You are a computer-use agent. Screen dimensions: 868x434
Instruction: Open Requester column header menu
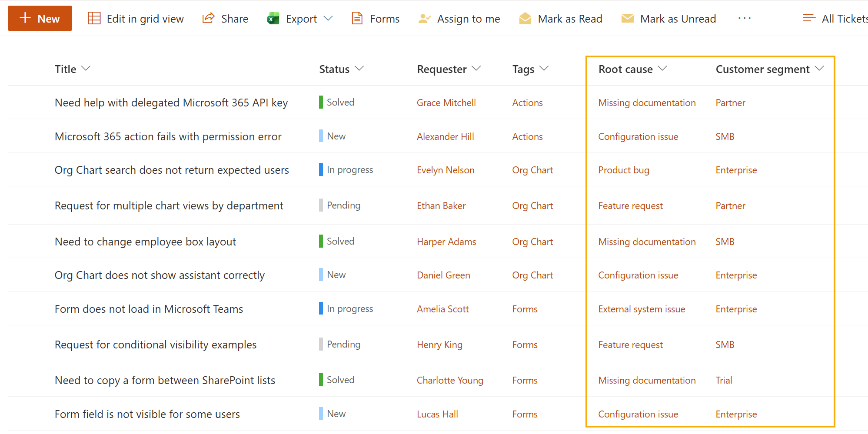click(x=449, y=69)
